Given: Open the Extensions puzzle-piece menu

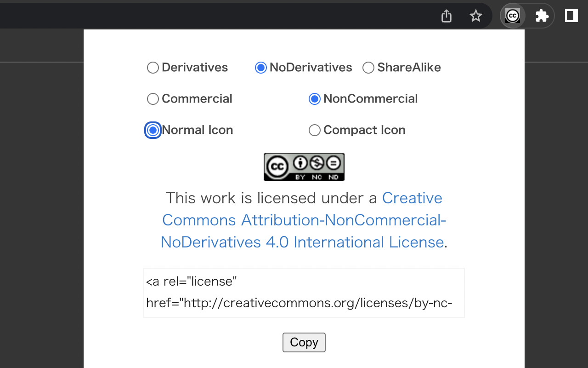Looking at the screenshot, I should tap(542, 16).
